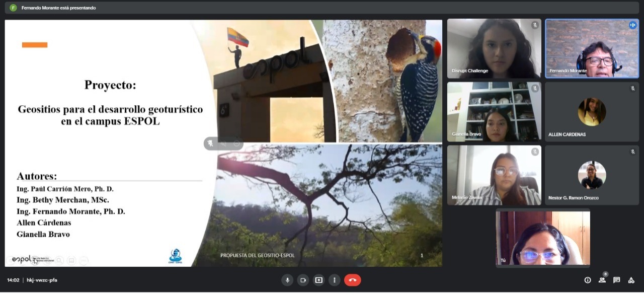Click the green F presenter avatar
Screen dimensions: 644x295
[x=13, y=8]
